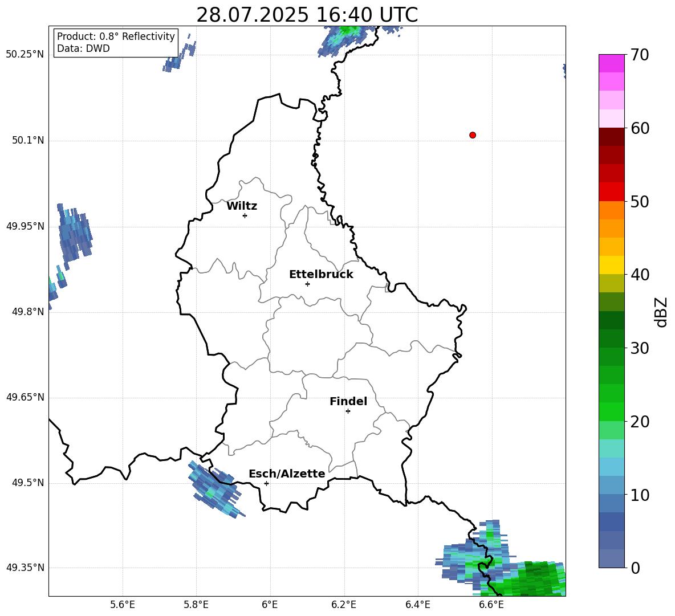675x616 pixels.
Task: Click the Ettelbruck city label
Action: coord(321,275)
